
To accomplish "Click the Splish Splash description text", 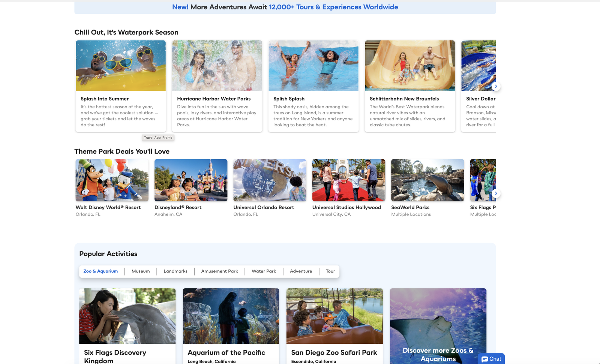I will [313, 116].
